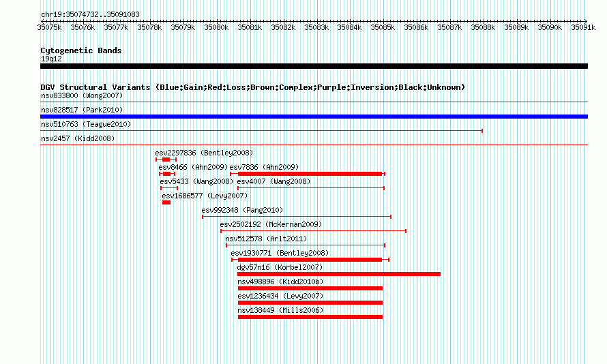Click the 35080k ruler tick label
607x364 pixels.
click(216, 27)
